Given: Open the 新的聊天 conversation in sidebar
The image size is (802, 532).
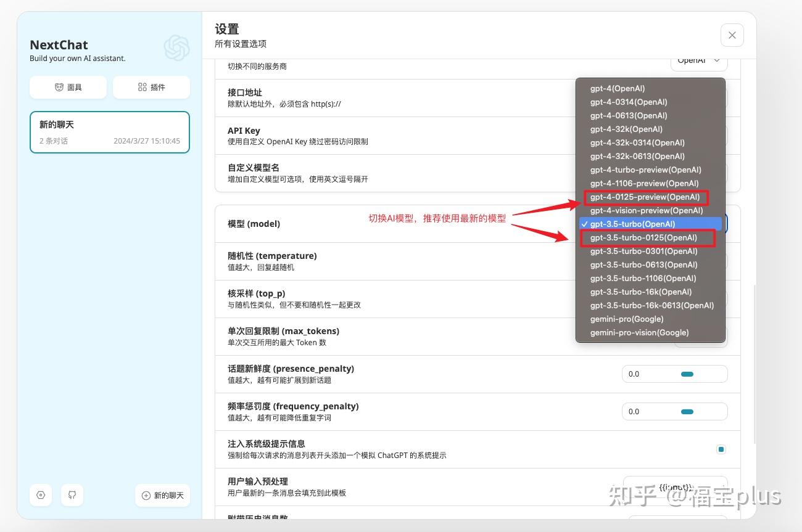Looking at the screenshot, I should (109, 131).
